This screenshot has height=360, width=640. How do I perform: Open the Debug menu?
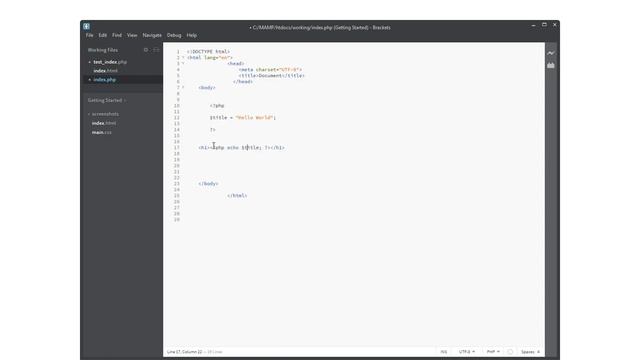click(174, 36)
